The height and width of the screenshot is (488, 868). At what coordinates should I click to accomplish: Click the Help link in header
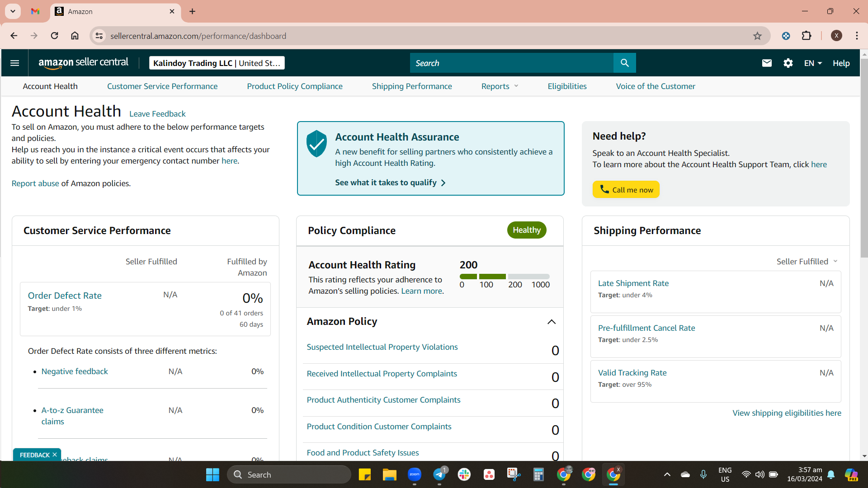[841, 63]
